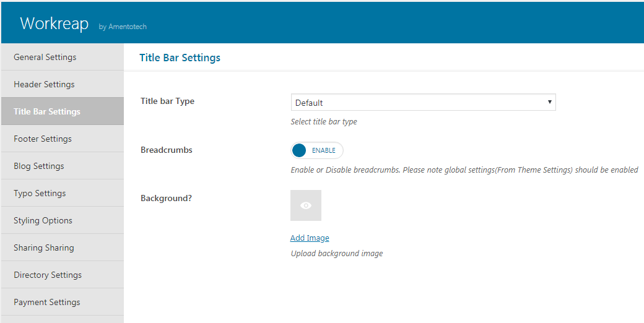Image resolution: width=644 pixels, height=323 pixels.
Task: Open Directory Settings section
Action: [62, 275]
